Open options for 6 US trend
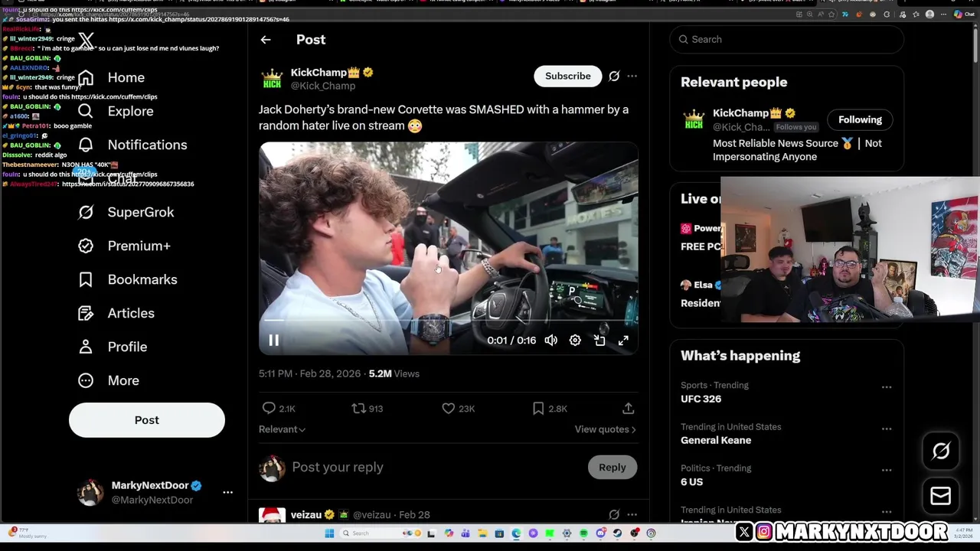 pos(887,470)
